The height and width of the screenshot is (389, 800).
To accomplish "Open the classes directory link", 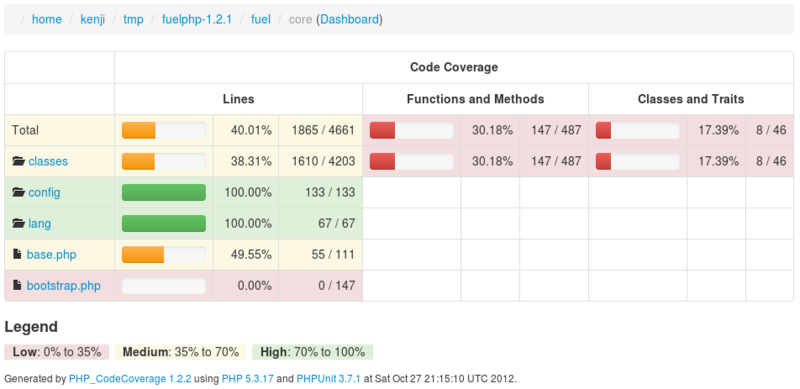I will pos(48,161).
